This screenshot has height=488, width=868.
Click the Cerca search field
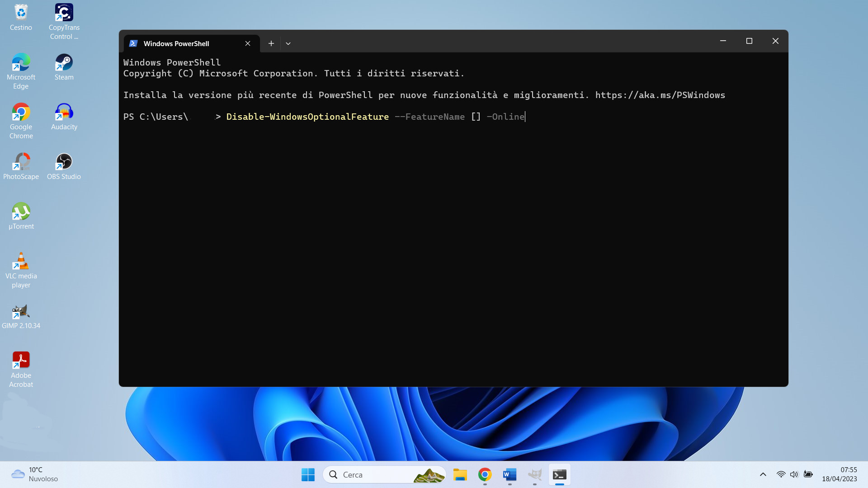pyautogui.click(x=375, y=474)
